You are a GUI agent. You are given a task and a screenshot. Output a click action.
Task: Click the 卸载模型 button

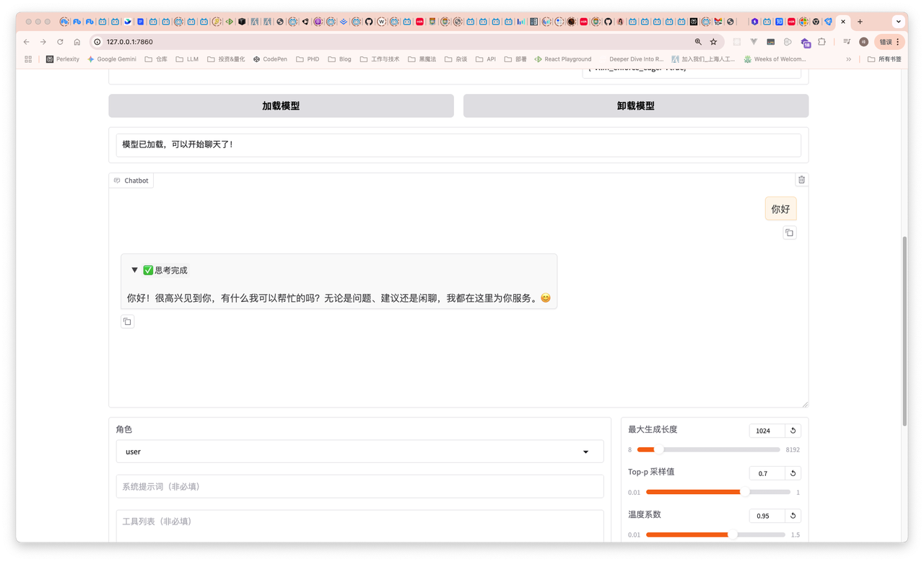[635, 105]
